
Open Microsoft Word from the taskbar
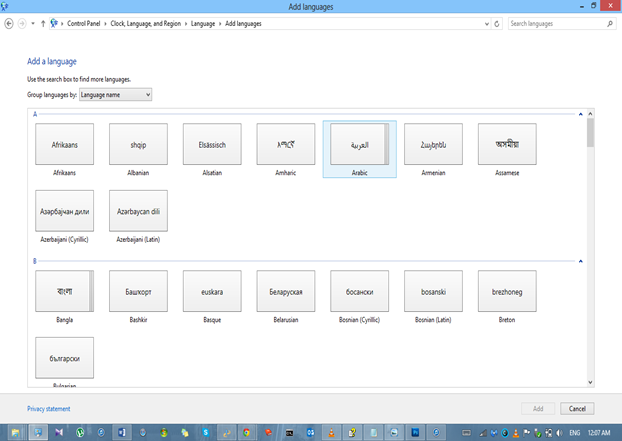pos(122,433)
